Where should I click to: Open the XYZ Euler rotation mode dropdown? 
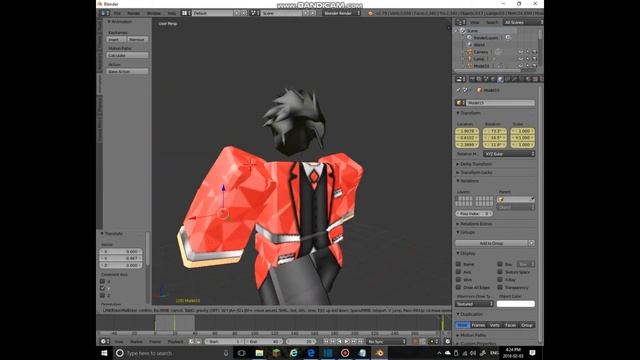pyautogui.click(x=509, y=154)
